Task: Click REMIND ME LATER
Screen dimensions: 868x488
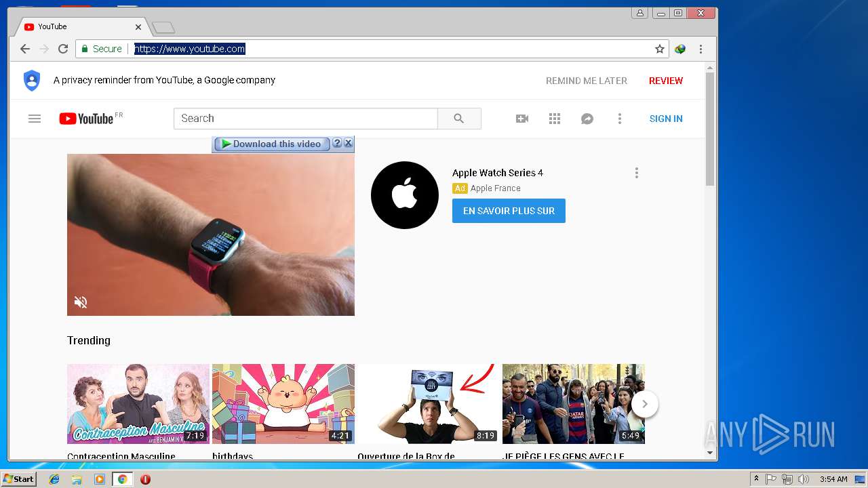Action: pyautogui.click(x=587, y=81)
